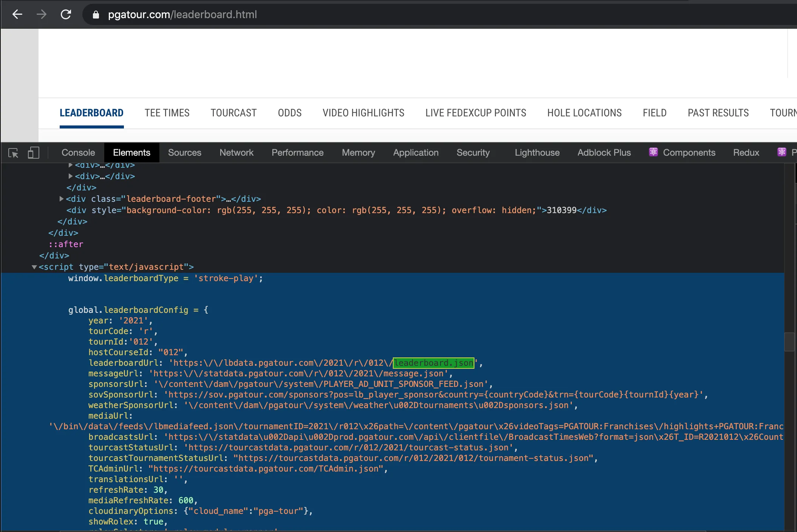Expand the leaderboard-footer div node

(61, 199)
